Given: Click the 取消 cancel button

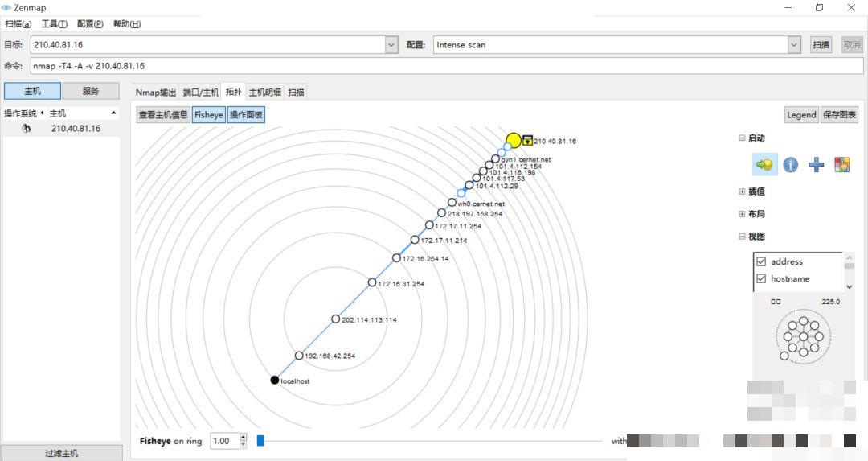Looking at the screenshot, I should (852, 45).
